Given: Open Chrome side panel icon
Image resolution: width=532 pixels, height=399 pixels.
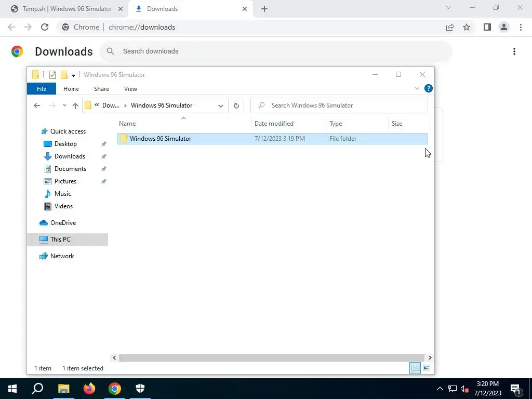Looking at the screenshot, I should pyautogui.click(x=487, y=27).
